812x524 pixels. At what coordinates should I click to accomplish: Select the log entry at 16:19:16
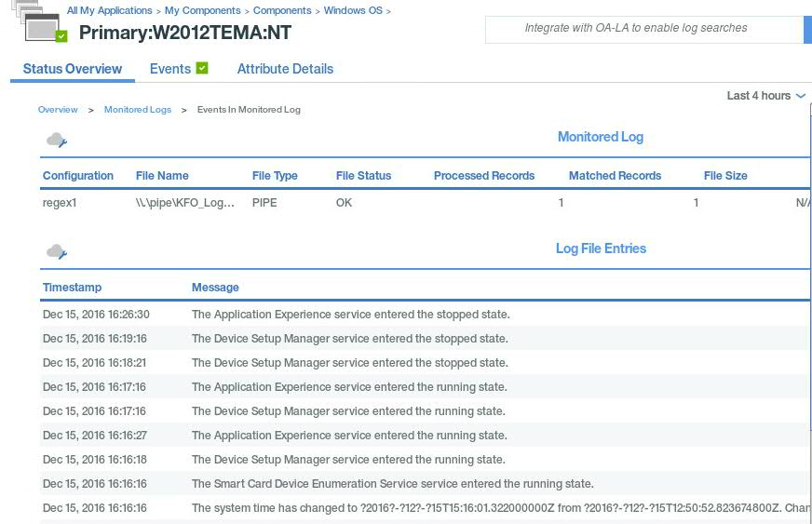pos(425,339)
